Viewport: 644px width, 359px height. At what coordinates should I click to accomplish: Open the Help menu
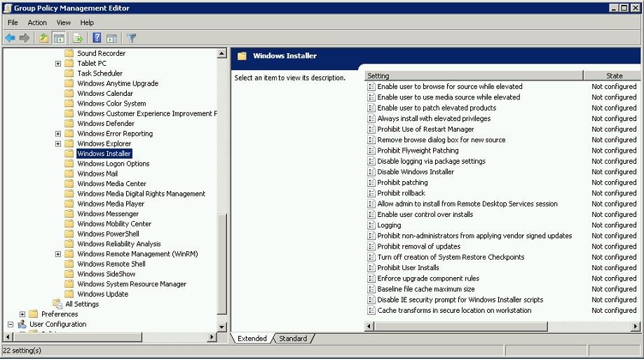click(x=87, y=22)
